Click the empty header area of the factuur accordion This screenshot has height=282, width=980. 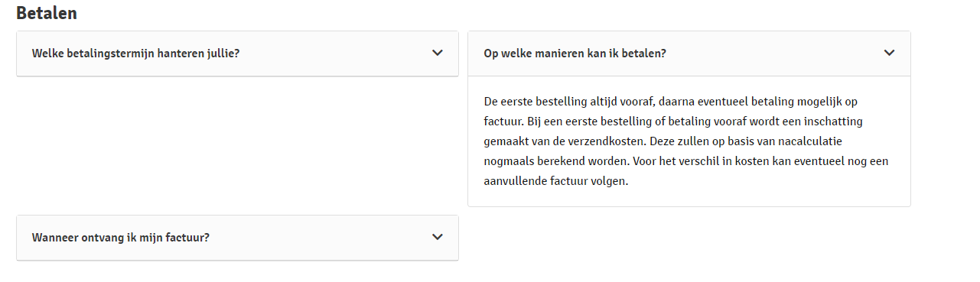pos(320,238)
